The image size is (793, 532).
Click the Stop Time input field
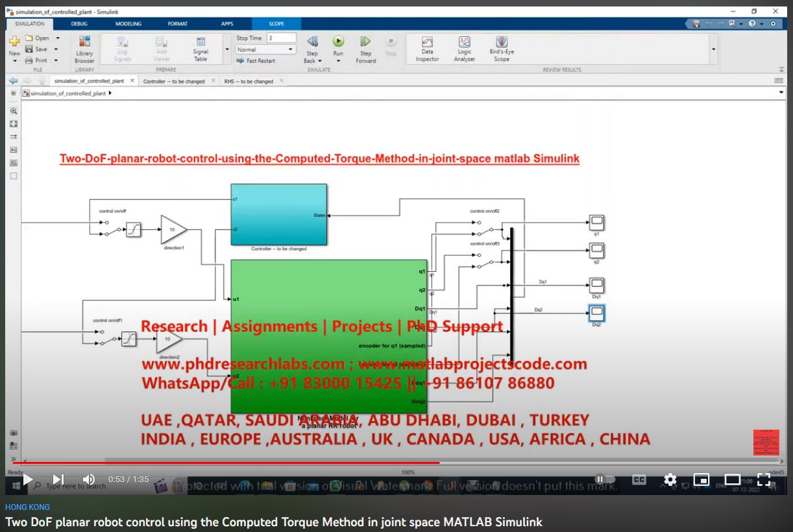[x=281, y=38]
